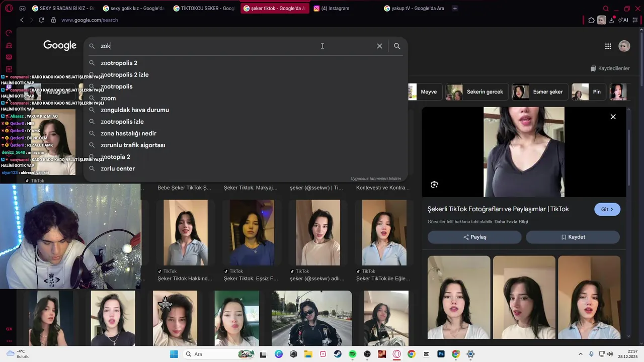
Task: Show hidden system tray icons chevron
Action: (x=580, y=354)
